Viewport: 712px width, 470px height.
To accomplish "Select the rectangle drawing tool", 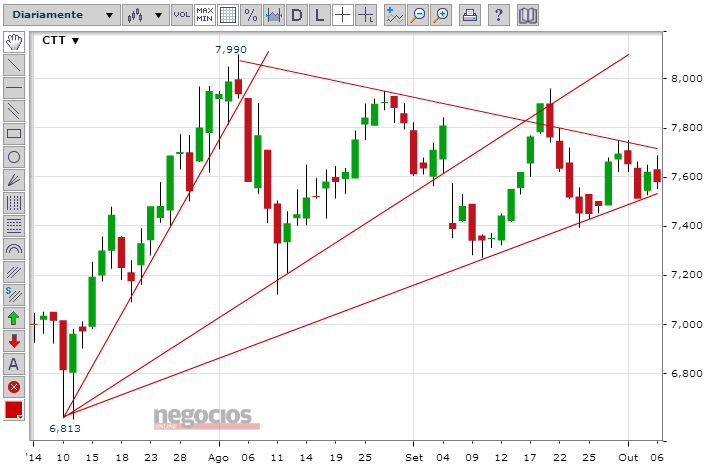I will click(x=14, y=134).
